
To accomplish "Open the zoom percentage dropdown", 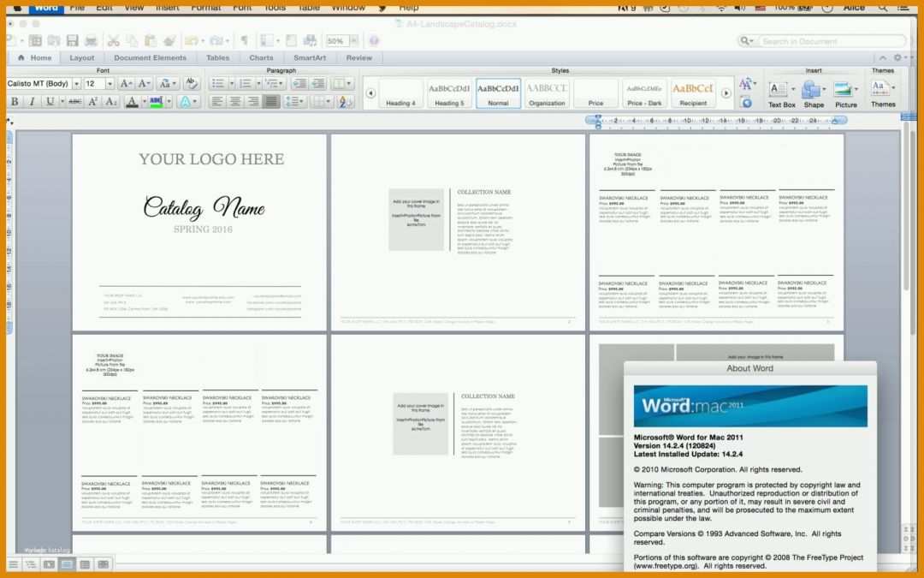I will tap(353, 41).
